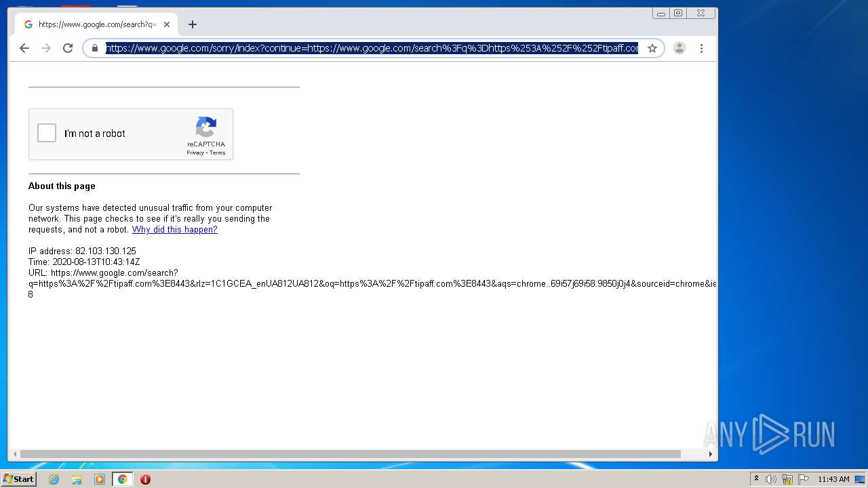This screenshot has width=868, height=488.
Task: Go back to the previous page
Action: pos(24,48)
